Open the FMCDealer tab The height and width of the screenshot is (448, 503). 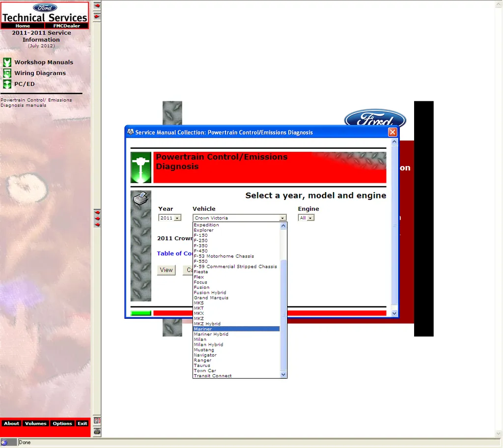point(66,26)
